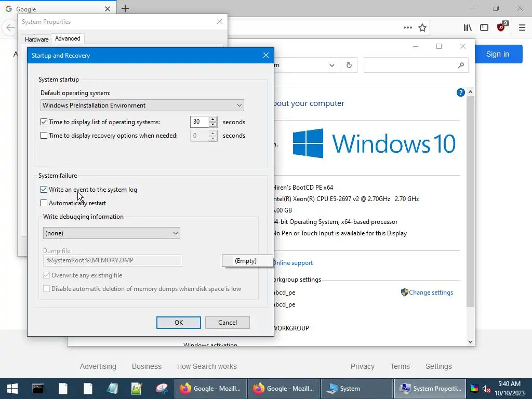Enable Automatically restart checkbox
Viewport: 532px width, 399px height.
(x=44, y=203)
